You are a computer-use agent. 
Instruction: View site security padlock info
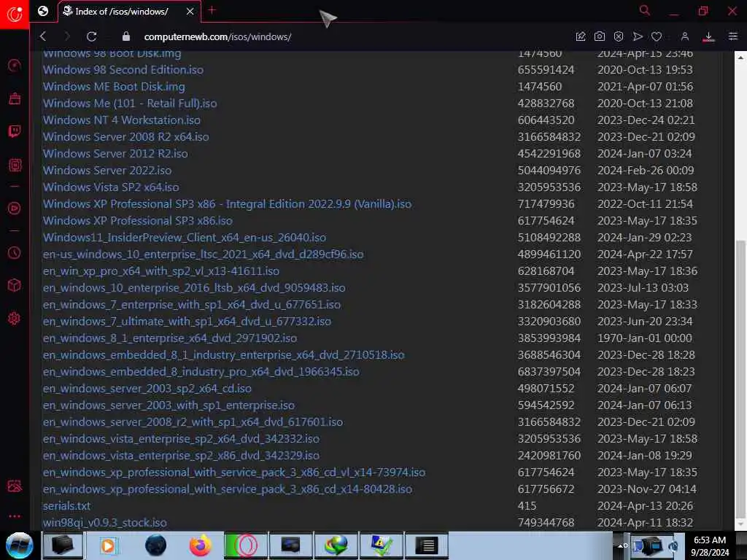(x=126, y=36)
